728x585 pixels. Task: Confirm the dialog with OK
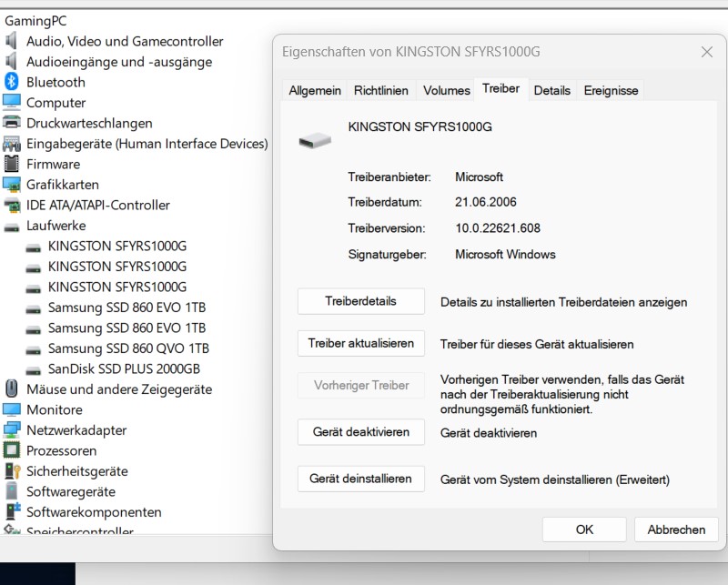(x=584, y=530)
